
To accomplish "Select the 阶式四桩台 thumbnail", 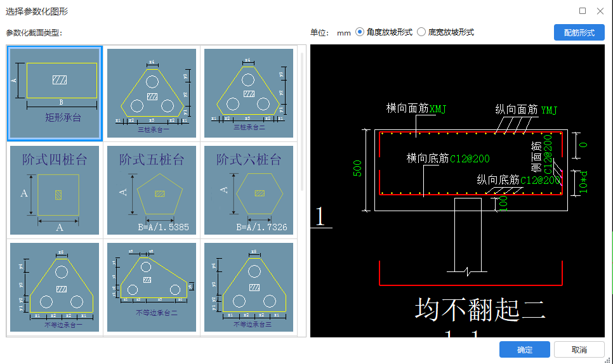I will [55, 190].
